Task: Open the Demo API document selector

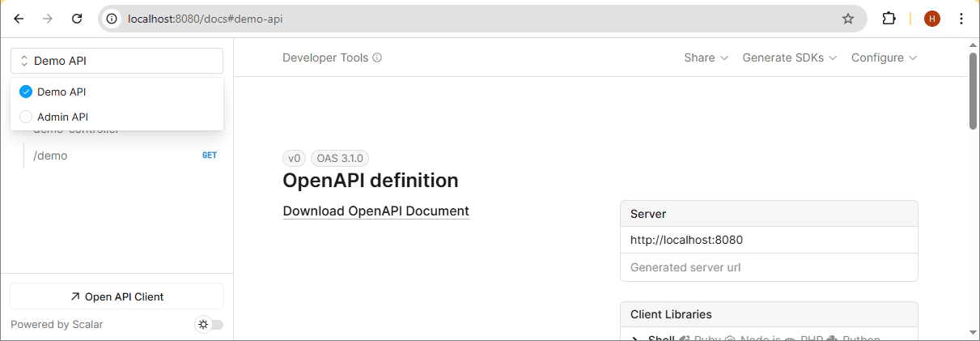Action: tap(117, 61)
